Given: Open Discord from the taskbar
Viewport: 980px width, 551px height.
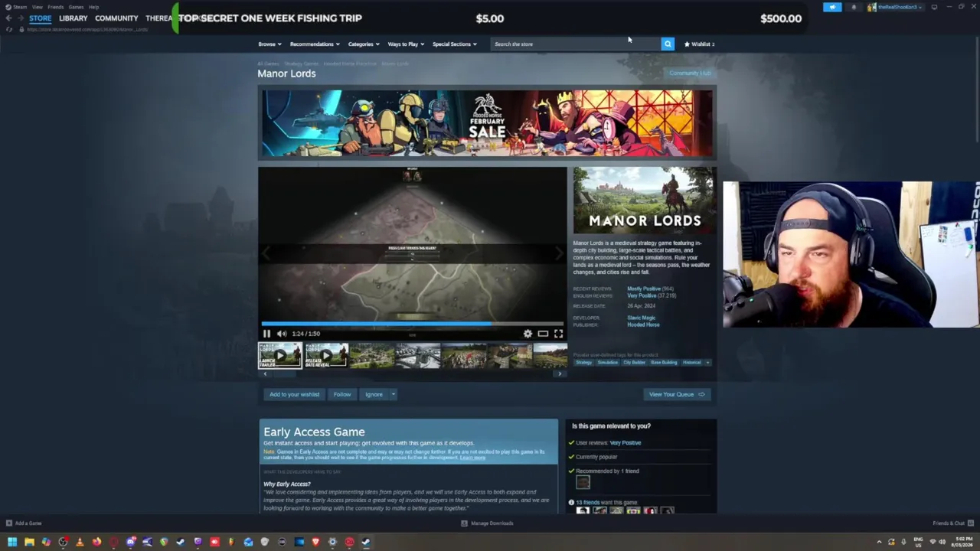Looking at the screenshot, I should (x=130, y=542).
